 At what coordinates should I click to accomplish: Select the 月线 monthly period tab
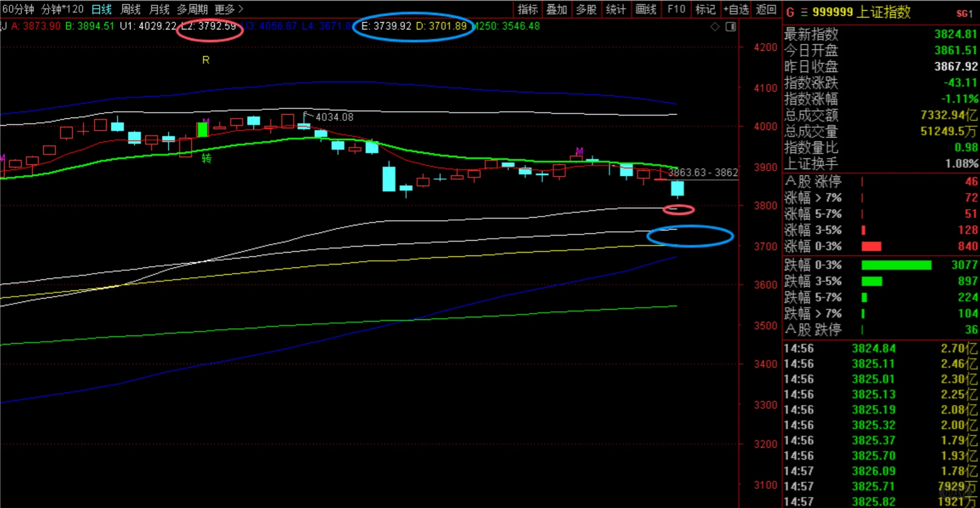[159, 9]
